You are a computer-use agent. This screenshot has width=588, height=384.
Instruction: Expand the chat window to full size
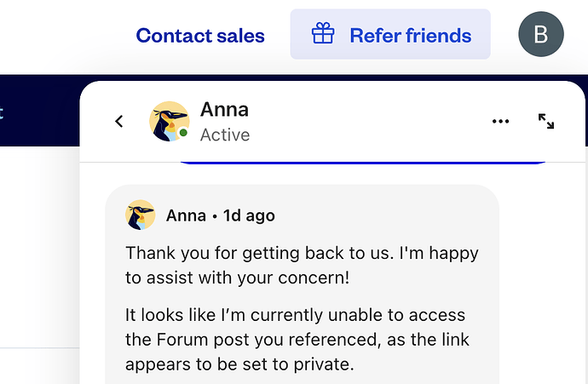pyautogui.click(x=546, y=122)
